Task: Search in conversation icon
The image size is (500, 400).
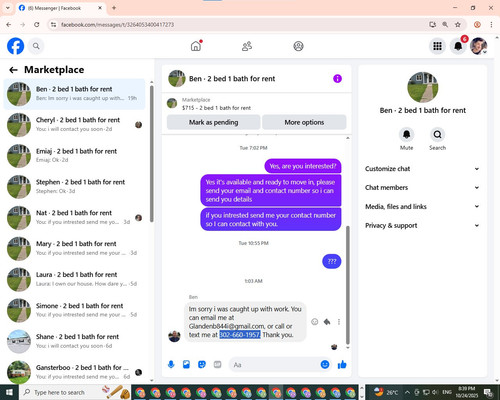Action: point(437,135)
